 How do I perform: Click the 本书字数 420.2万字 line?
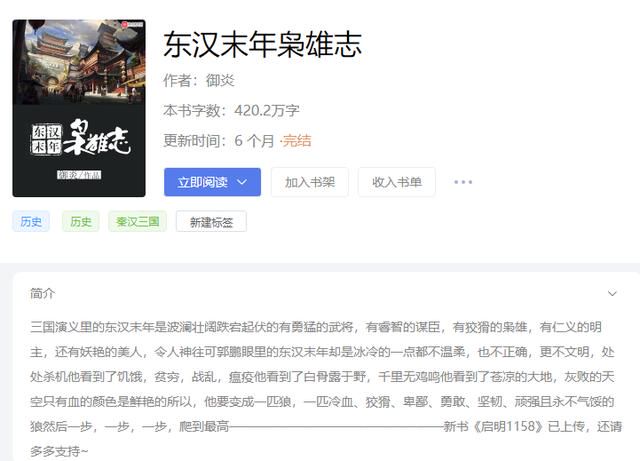[231, 111]
